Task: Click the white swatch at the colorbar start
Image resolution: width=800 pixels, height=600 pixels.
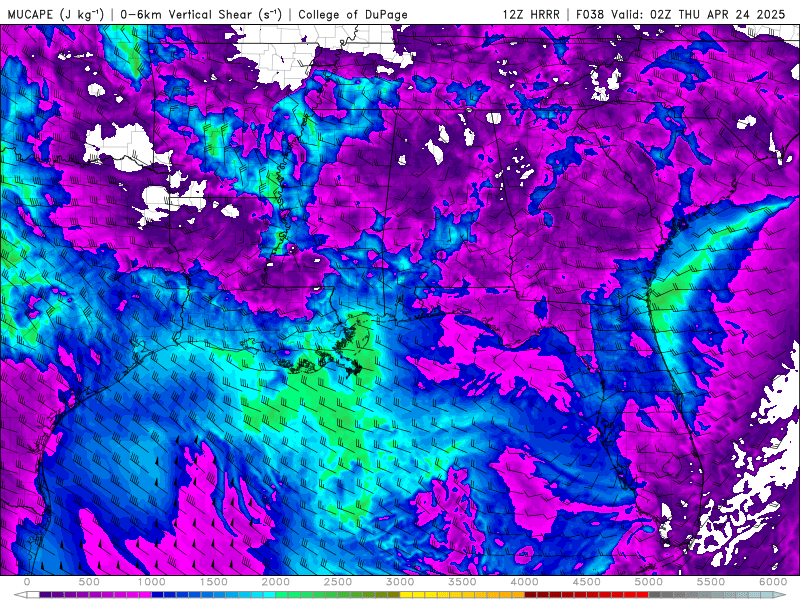Action: (33, 595)
